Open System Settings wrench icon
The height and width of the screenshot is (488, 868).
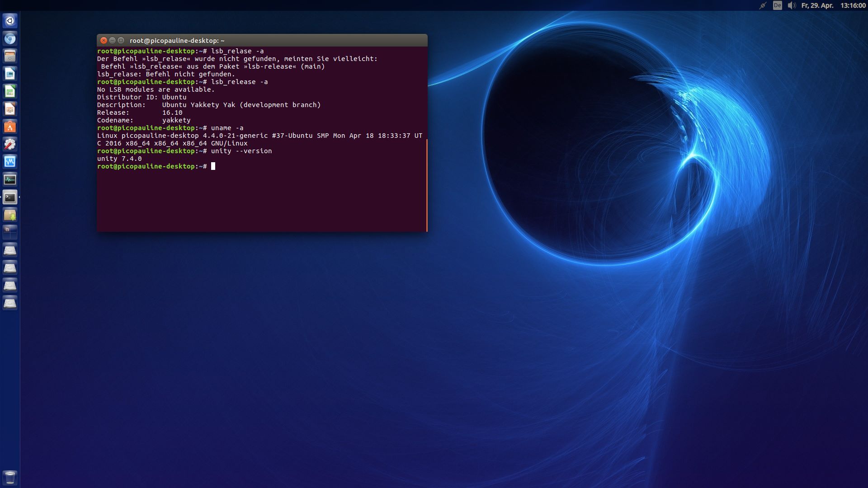(10, 144)
